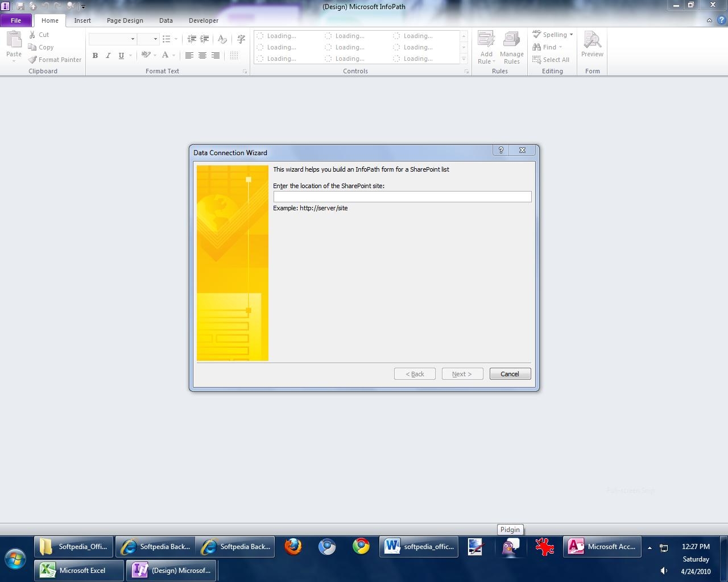Open the font size dropdown
Image resolution: width=728 pixels, height=582 pixels.
coord(155,39)
